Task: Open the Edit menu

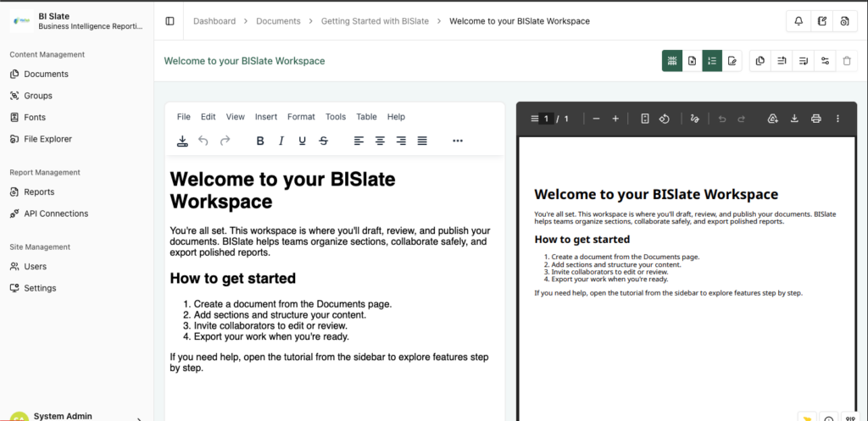Action: point(209,117)
